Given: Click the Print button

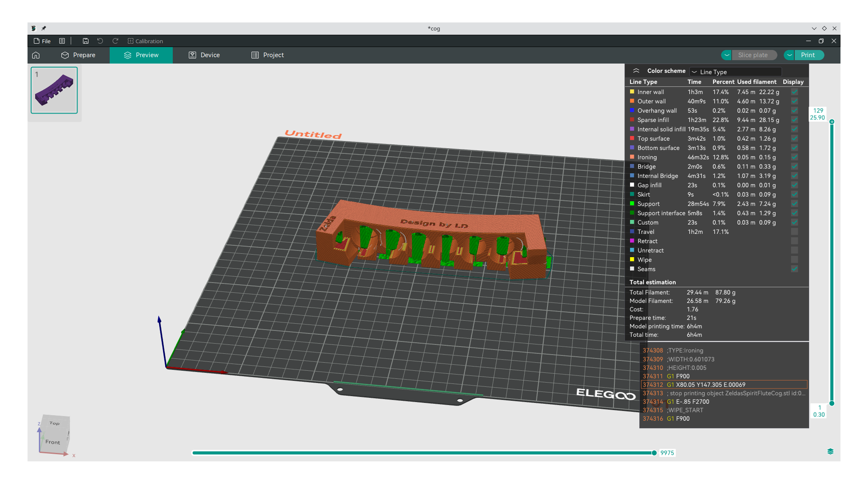Looking at the screenshot, I should (x=809, y=55).
